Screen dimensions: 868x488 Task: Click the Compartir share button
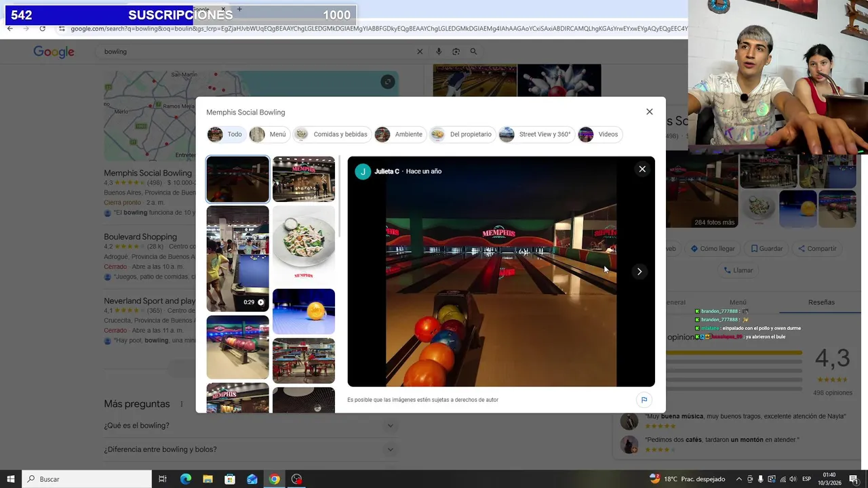(x=816, y=249)
